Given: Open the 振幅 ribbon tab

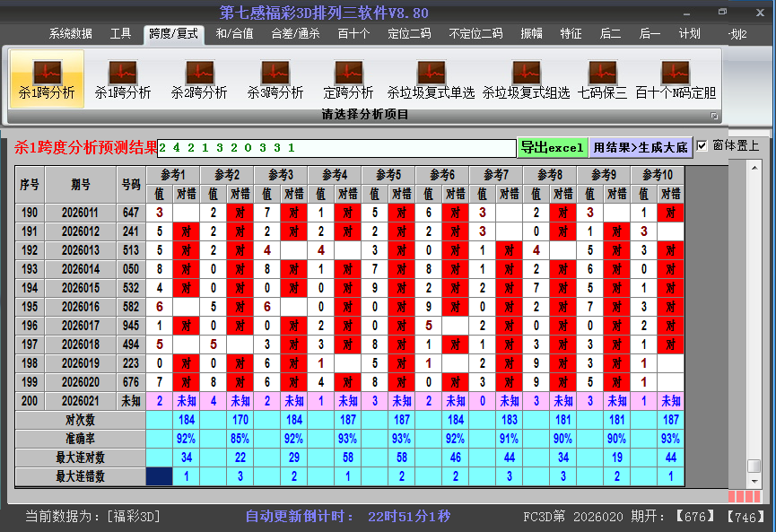Looking at the screenshot, I should pyautogui.click(x=532, y=34).
